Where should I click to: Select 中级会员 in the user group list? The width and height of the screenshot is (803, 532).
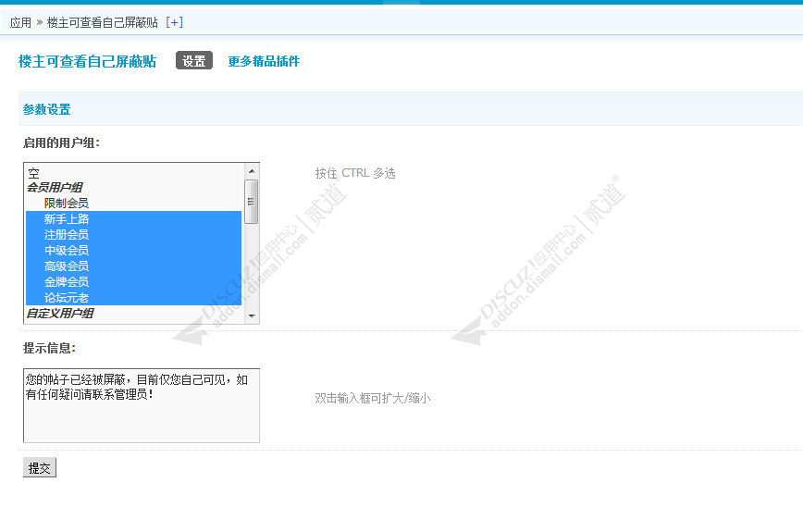click(x=133, y=251)
